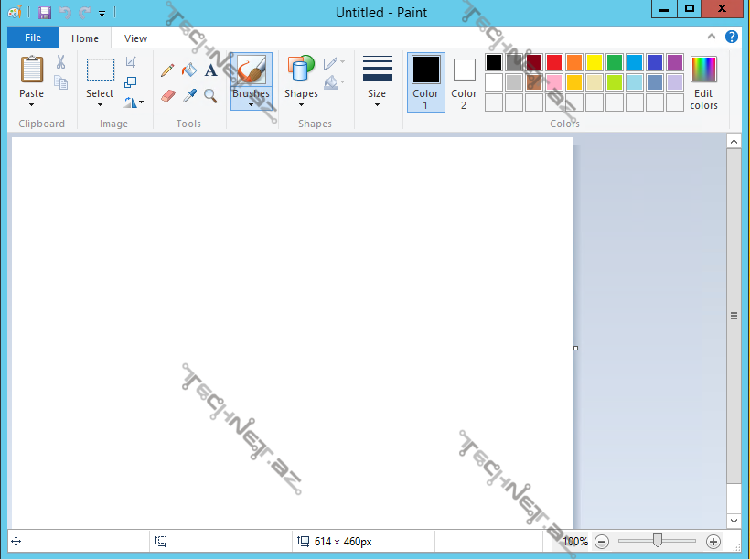Select the Pencil tool
The width and height of the screenshot is (750, 560).
(167, 70)
